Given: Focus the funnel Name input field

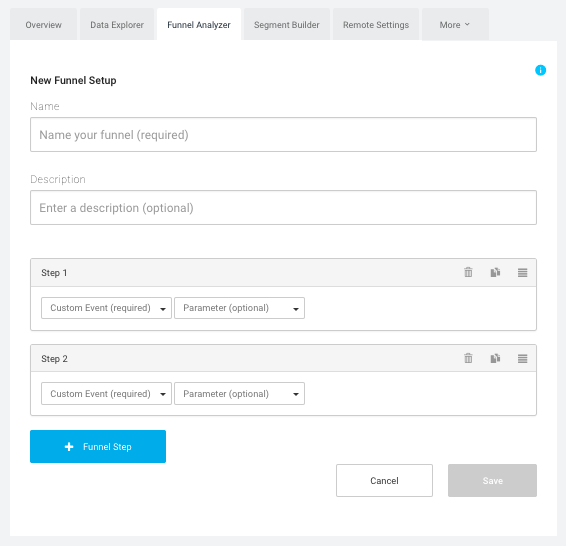Looking at the screenshot, I should pyautogui.click(x=283, y=135).
